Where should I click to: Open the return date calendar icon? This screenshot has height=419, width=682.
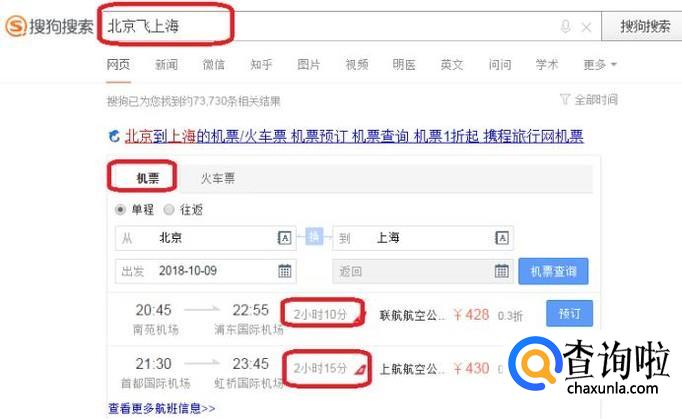tap(501, 271)
